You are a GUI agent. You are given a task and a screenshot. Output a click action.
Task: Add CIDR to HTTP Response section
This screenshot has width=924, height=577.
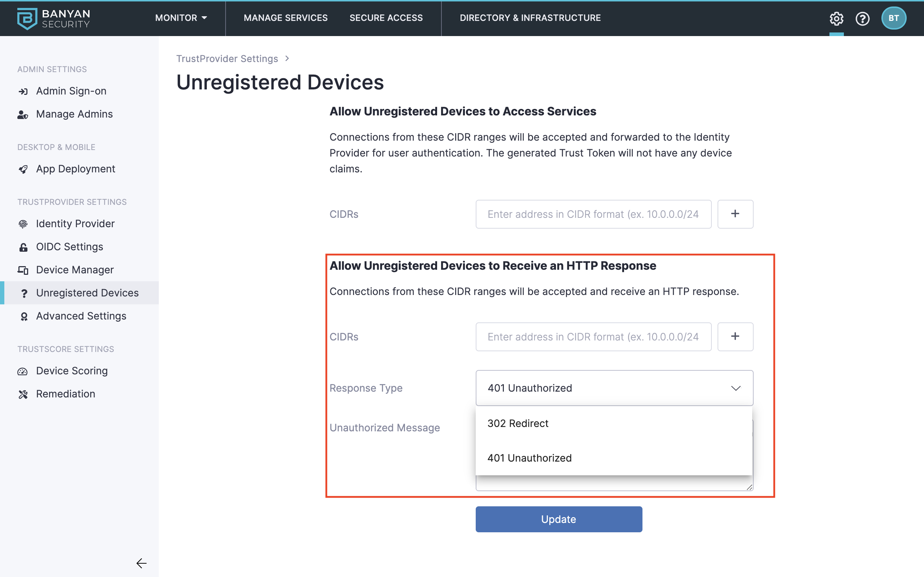point(735,336)
